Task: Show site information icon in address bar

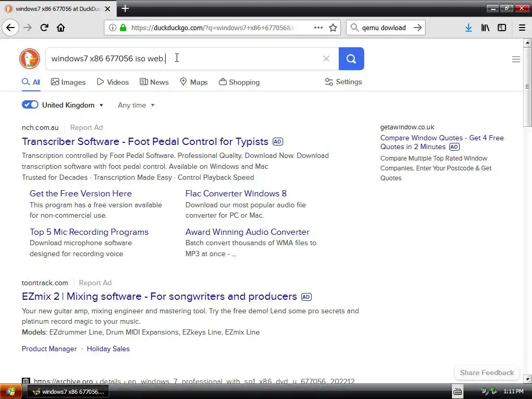Action: click(112, 28)
